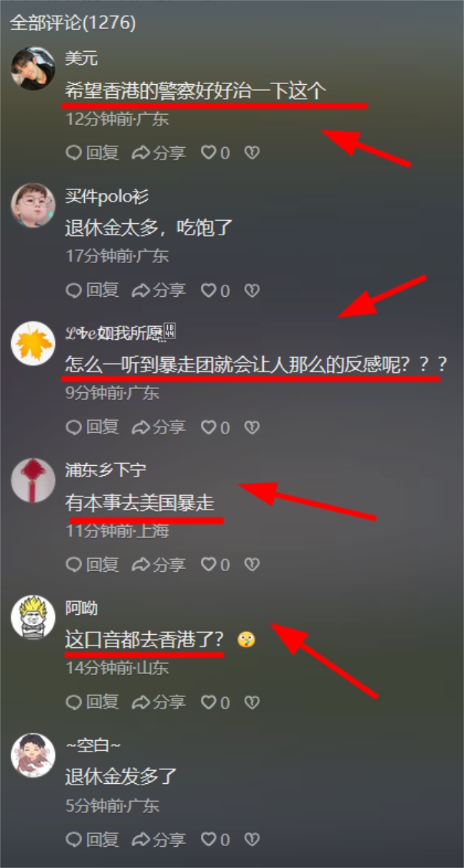This screenshot has width=464, height=868.
Task: Click the comment text 退休金发多了
Action: coord(121,777)
